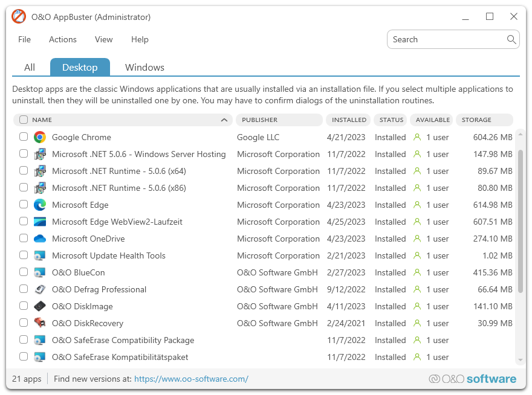Check the .NET Runtime 5.0.6 (x64) checkbox
Image resolution: width=532 pixels, height=395 pixels.
click(x=24, y=170)
